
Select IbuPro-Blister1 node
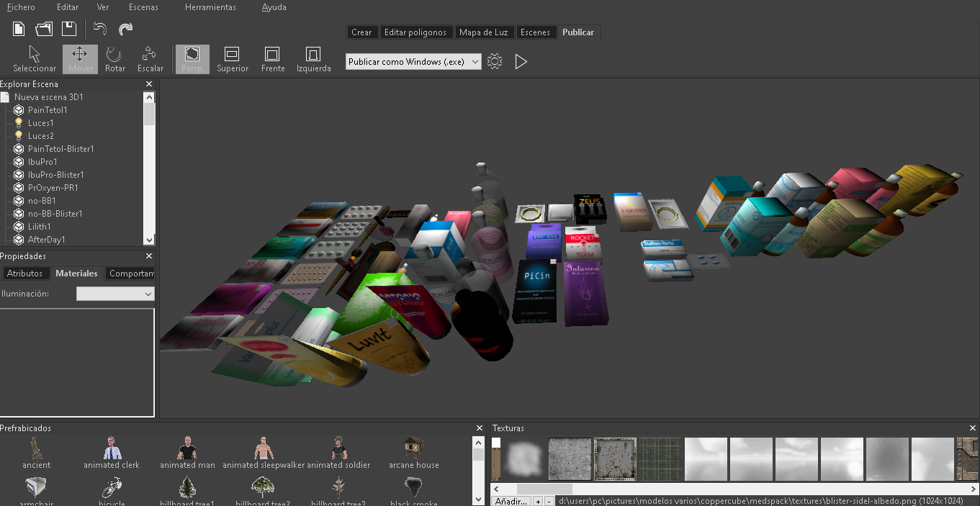[55, 175]
